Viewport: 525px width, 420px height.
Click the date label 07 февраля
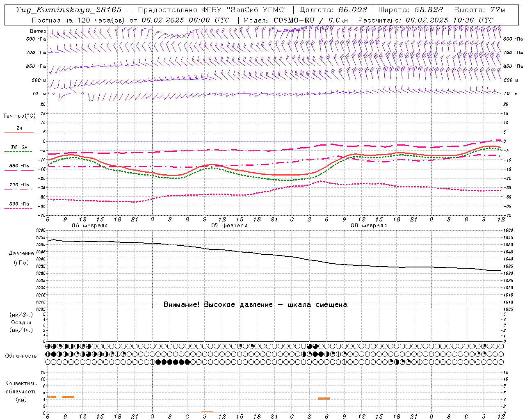[229, 226]
